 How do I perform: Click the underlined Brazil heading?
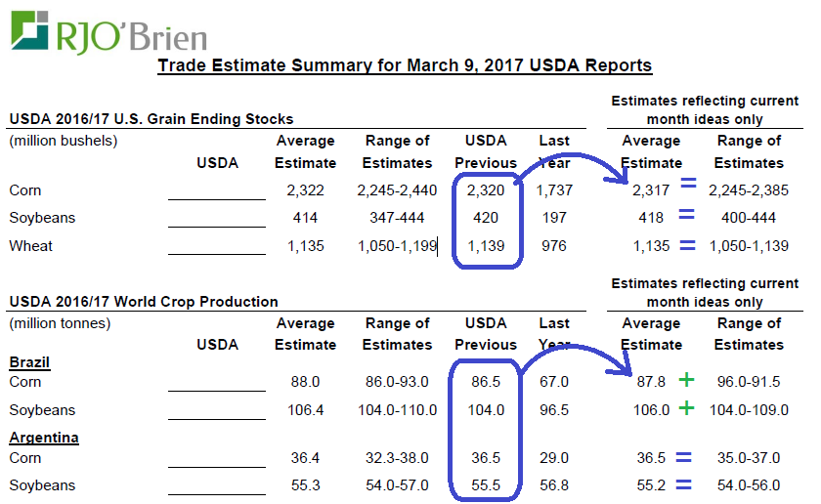point(29,362)
